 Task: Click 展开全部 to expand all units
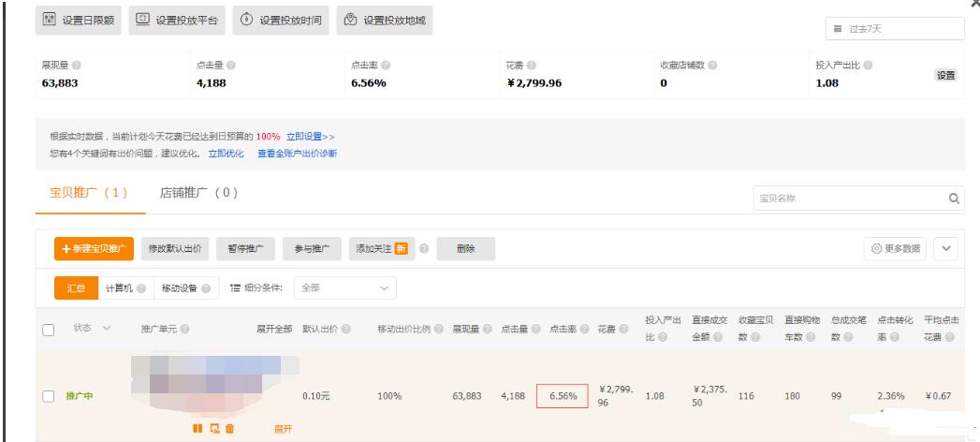pos(274,329)
